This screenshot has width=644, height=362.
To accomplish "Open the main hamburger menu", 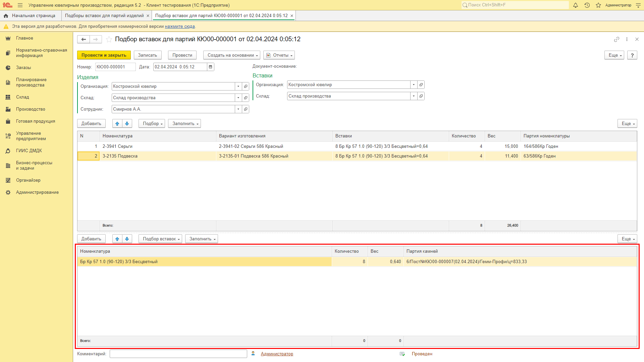I will tap(20, 5).
